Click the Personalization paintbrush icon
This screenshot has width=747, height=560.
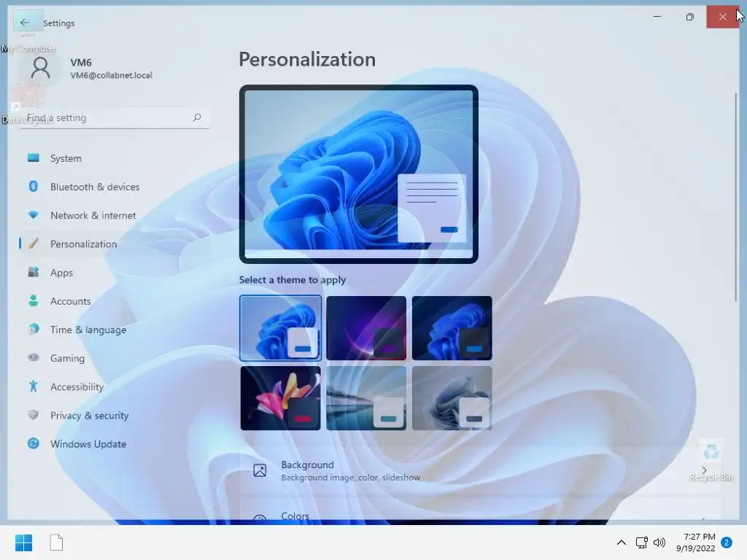[x=34, y=244]
